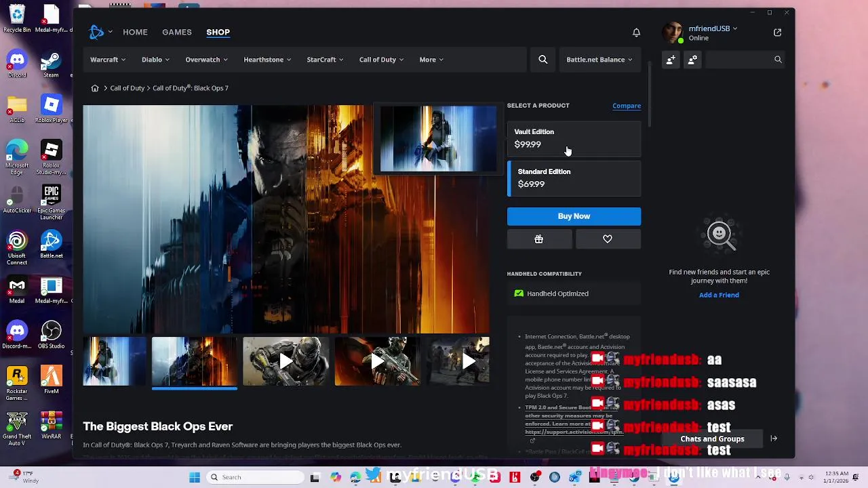Click the main Black Ops 7 hero image
The height and width of the screenshot is (488, 868).
pos(286,219)
